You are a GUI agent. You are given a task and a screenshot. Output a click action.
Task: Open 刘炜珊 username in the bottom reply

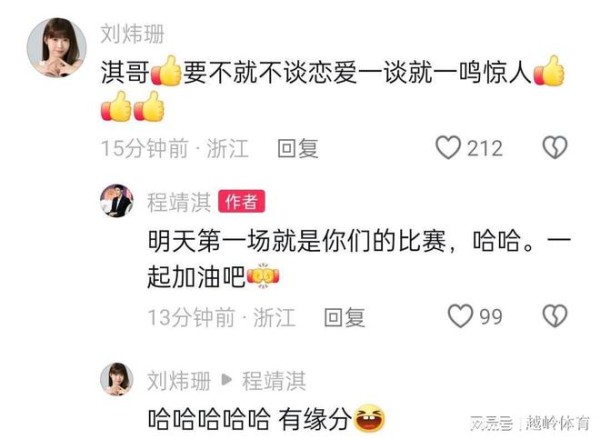[x=179, y=380]
